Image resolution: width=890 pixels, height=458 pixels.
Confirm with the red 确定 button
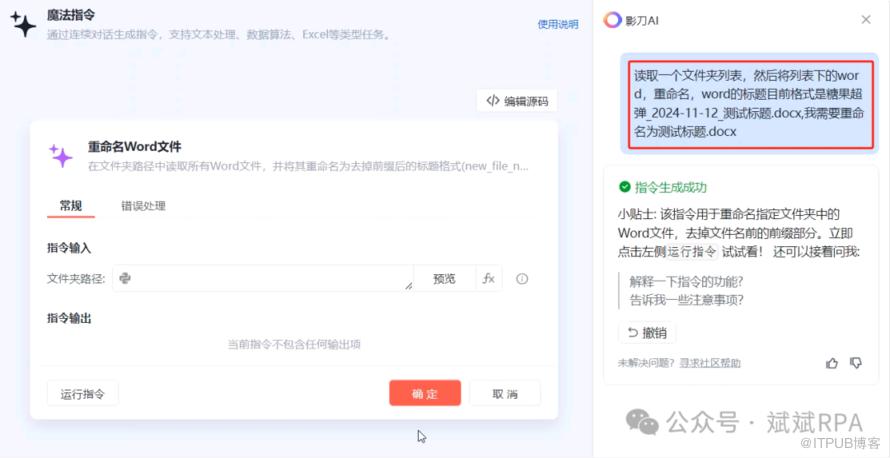pos(425,394)
